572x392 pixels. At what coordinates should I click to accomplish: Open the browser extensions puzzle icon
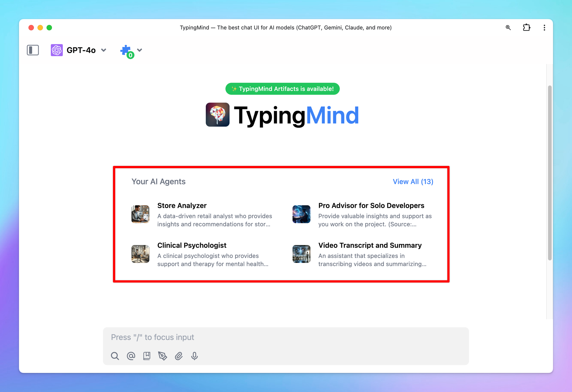tap(526, 27)
